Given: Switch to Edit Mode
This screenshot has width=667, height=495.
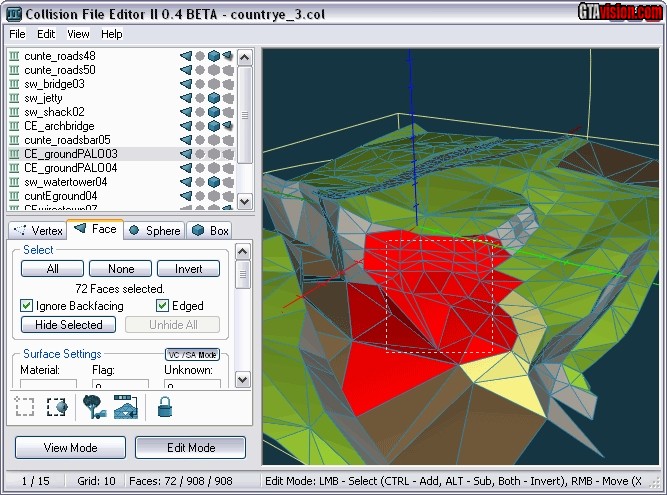Looking at the screenshot, I should [x=191, y=448].
